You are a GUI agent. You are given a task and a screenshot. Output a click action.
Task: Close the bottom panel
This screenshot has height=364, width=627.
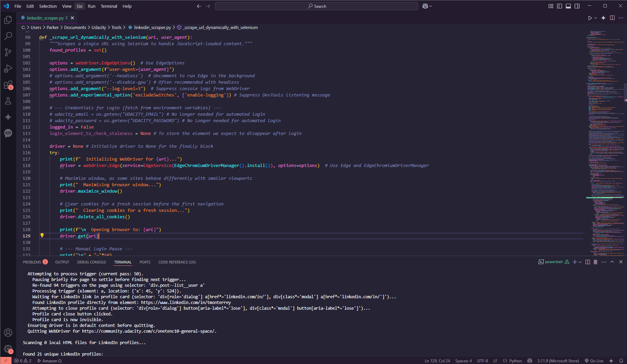point(621,262)
